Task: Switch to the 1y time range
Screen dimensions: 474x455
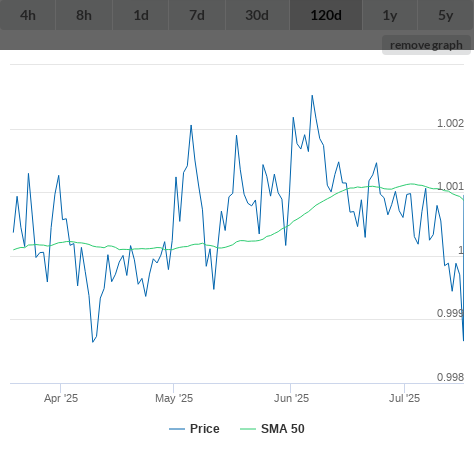Action: coord(390,15)
